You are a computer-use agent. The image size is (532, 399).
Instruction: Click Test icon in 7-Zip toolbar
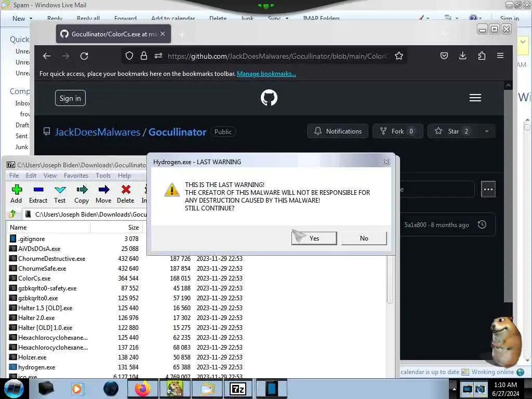[x=60, y=194]
